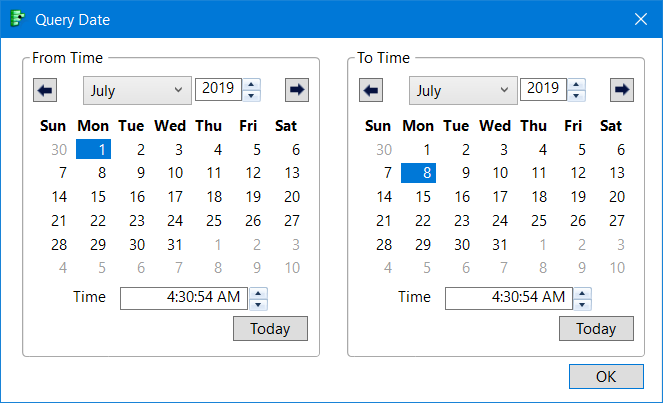Confirm the dialog with OK
This screenshot has height=403, width=663.
tap(606, 377)
